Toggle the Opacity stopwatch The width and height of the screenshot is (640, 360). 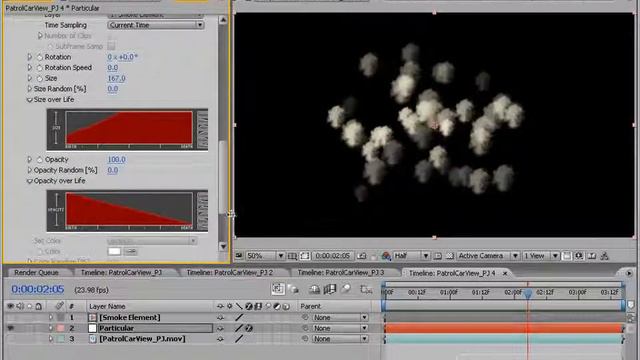click(x=40, y=160)
